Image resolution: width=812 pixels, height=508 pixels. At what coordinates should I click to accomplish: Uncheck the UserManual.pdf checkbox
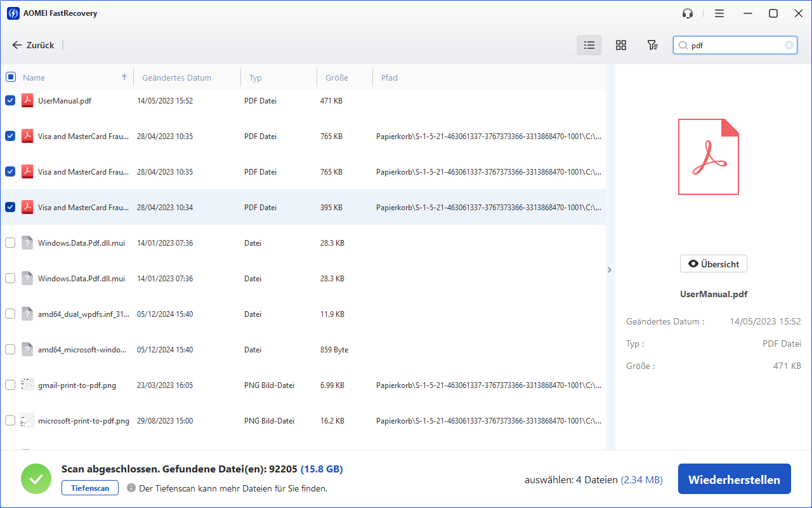pyautogui.click(x=10, y=100)
